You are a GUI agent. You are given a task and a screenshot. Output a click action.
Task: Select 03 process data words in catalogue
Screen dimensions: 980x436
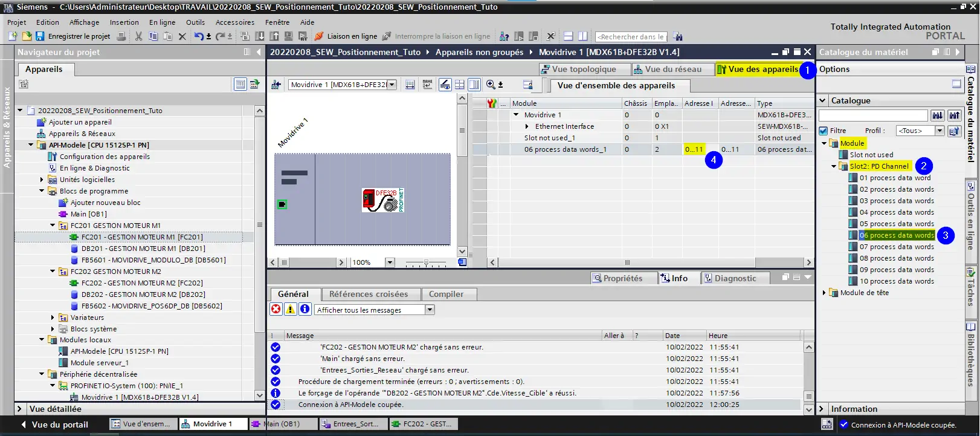897,201
